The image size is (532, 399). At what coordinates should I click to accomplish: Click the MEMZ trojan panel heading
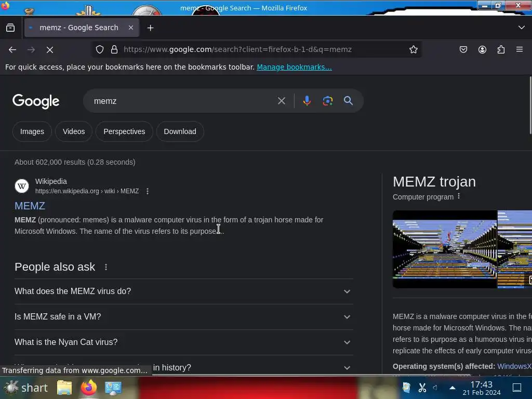pyautogui.click(x=434, y=182)
